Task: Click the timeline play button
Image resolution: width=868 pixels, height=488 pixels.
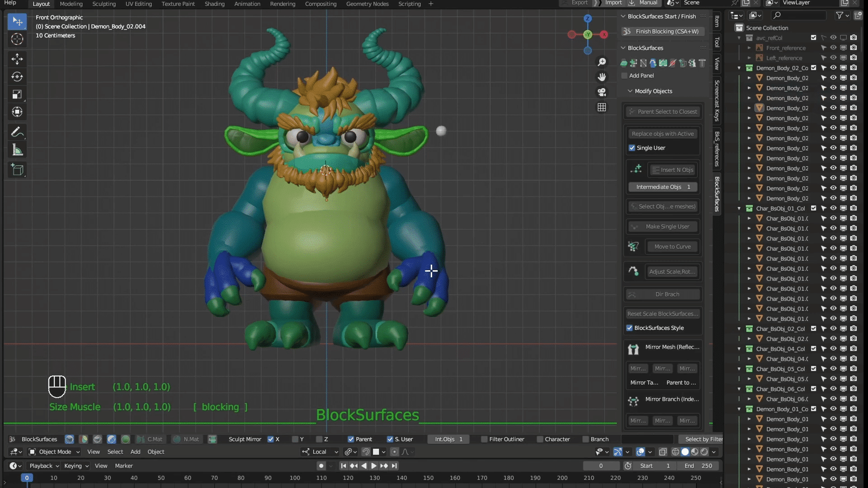Action: [374, 466]
